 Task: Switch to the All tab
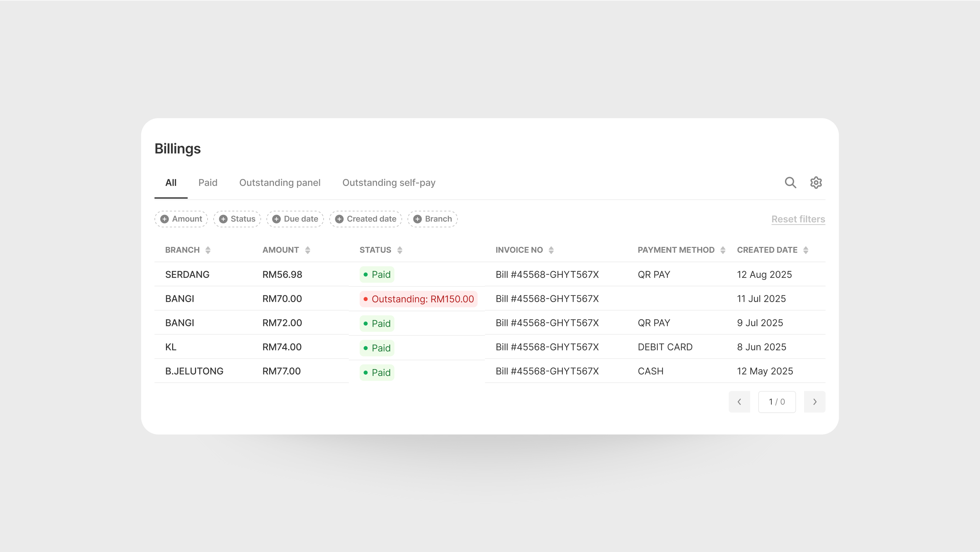(x=171, y=183)
